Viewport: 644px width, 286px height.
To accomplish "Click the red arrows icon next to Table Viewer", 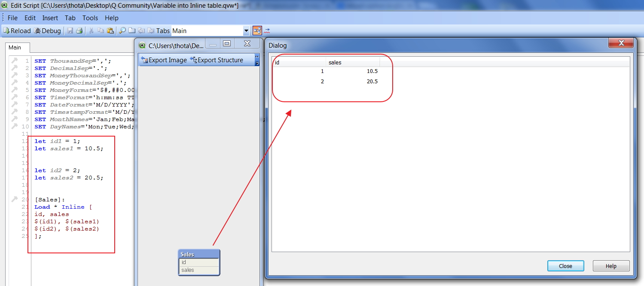I will (267, 30).
